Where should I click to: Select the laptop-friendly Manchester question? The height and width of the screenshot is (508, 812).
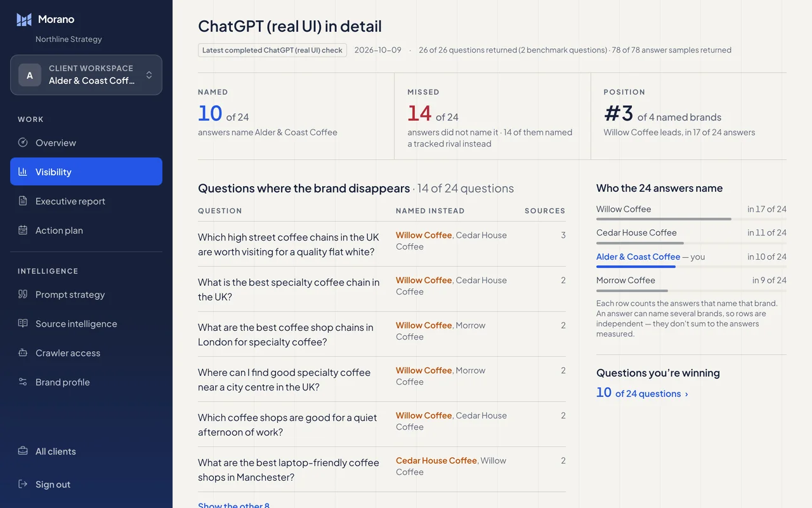click(382, 469)
